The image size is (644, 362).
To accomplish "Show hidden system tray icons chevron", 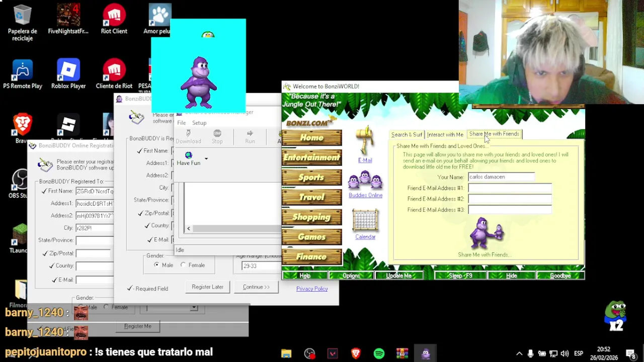I will (x=519, y=353).
